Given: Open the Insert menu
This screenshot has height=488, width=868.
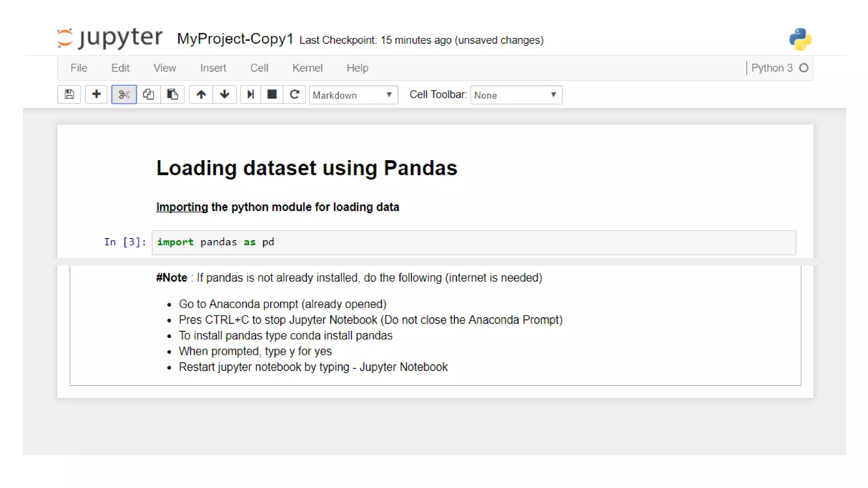Looking at the screenshot, I should coord(213,68).
